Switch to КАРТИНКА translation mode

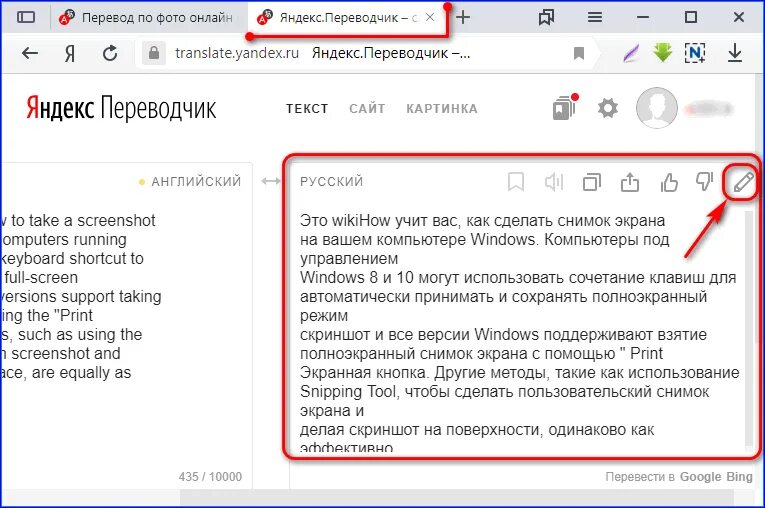442,108
